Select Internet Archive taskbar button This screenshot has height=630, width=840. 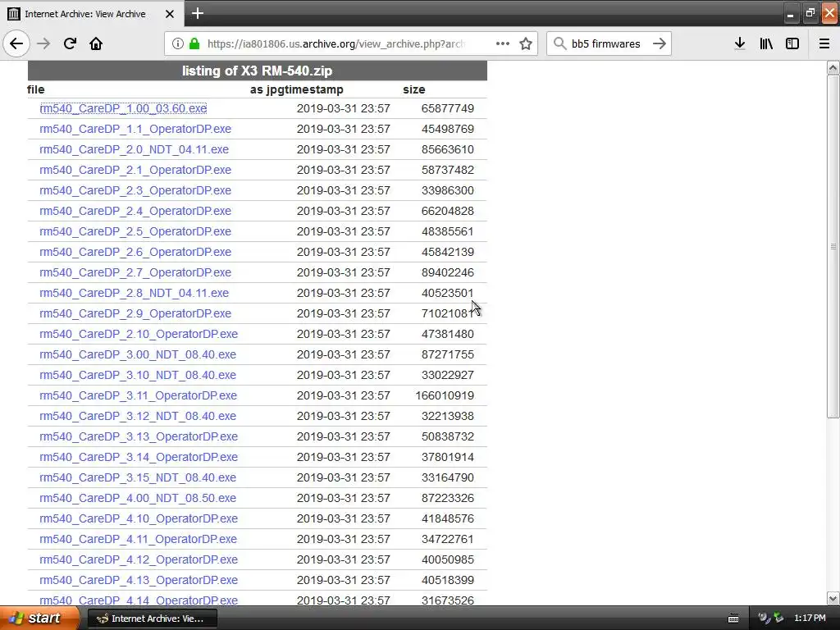pyautogui.click(x=152, y=619)
